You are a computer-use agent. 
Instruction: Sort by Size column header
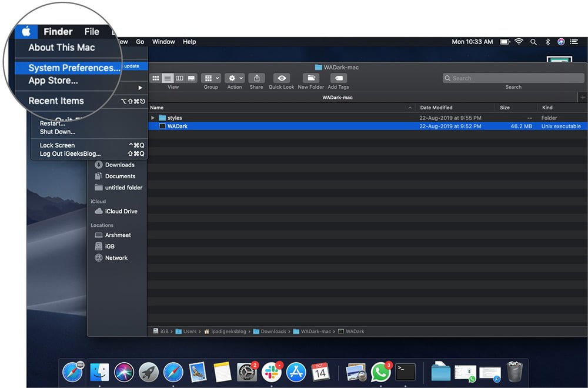tap(505, 108)
